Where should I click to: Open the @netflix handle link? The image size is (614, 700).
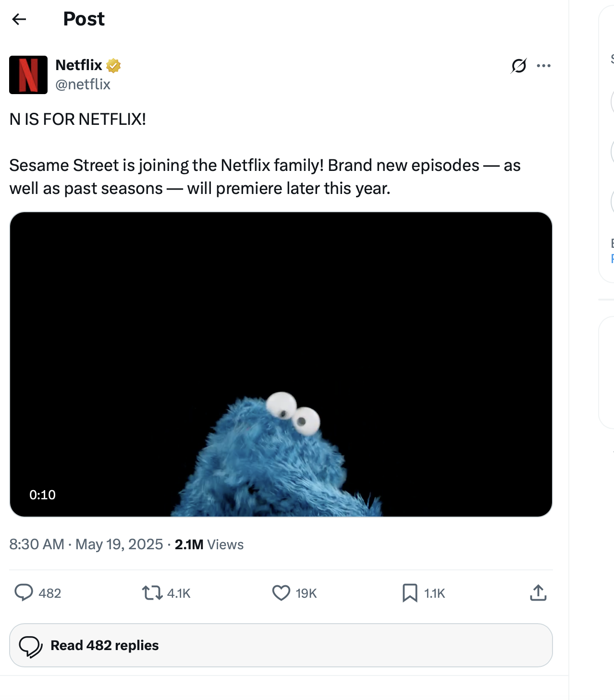83,84
